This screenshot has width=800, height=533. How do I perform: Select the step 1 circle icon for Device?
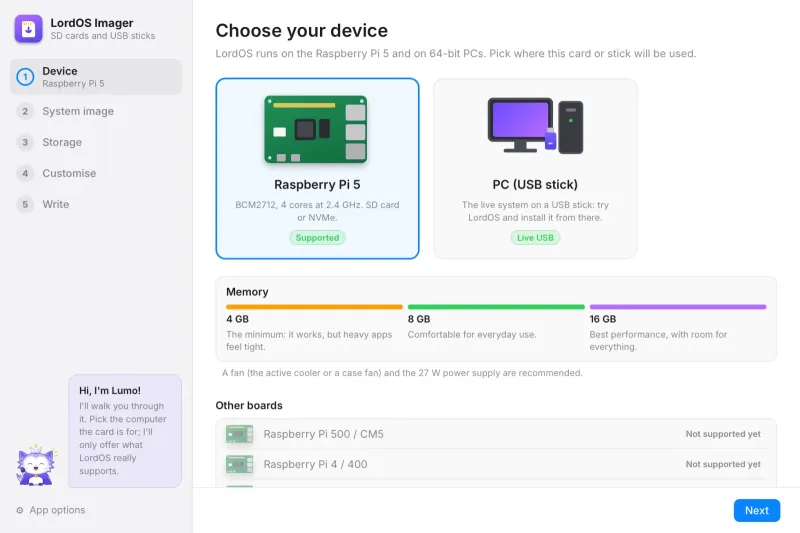click(x=25, y=77)
